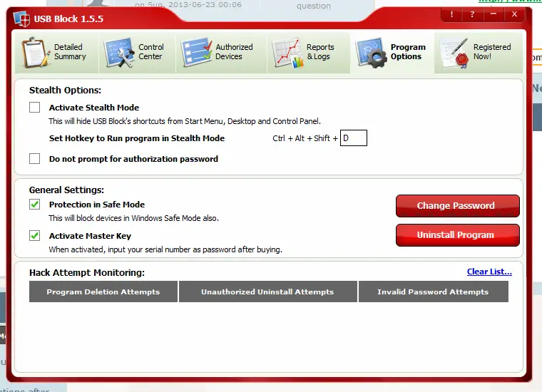Screen dimensions: 542x392
Task: Click the 'Ctrl + Alt + Shift +' text
Action: click(305, 138)
